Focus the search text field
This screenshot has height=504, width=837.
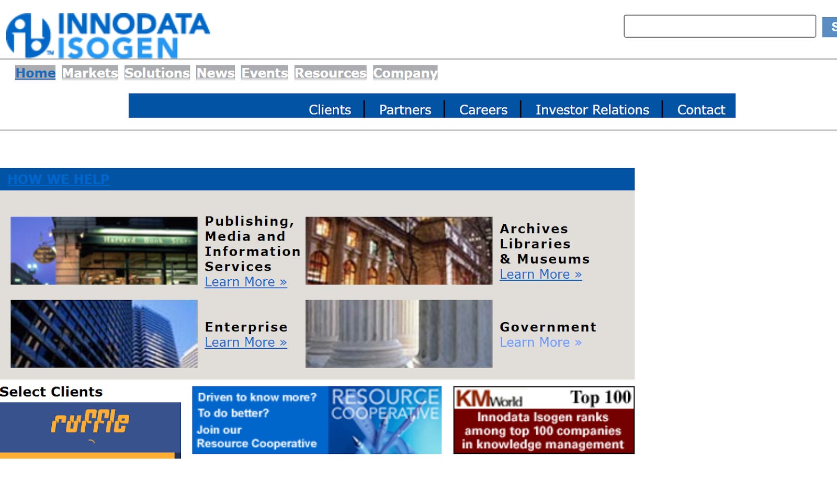(720, 26)
